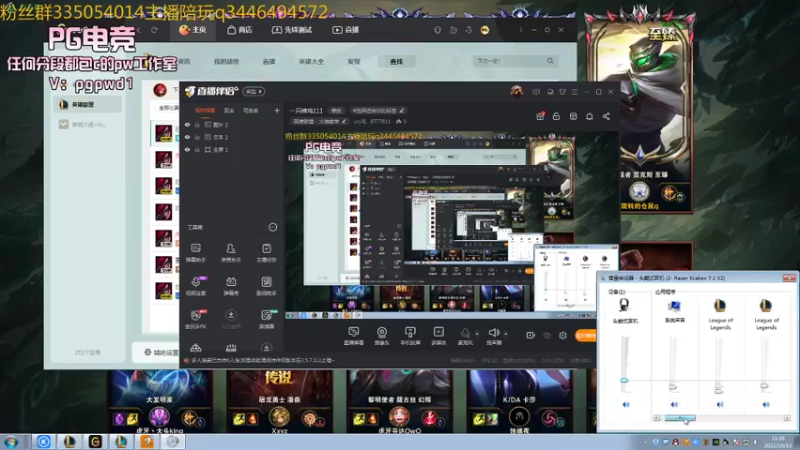This screenshot has height=450, width=800.
Task: Switch to WeGame 商店 tab
Action: 240,30
